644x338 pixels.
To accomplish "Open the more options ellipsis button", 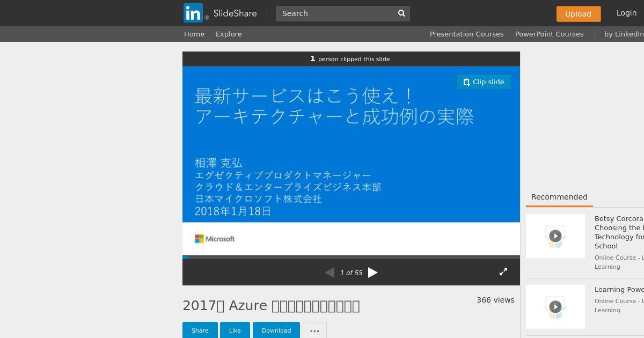I will point(314,330).
